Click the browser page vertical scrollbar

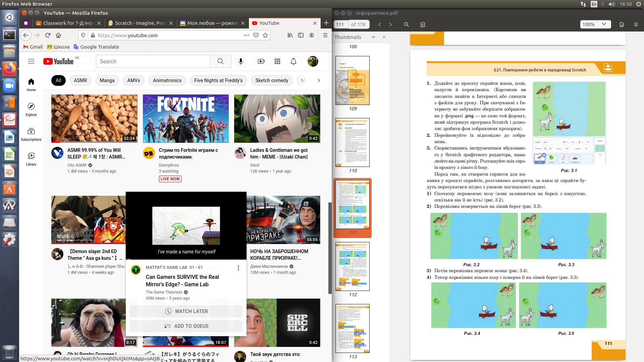330,248
